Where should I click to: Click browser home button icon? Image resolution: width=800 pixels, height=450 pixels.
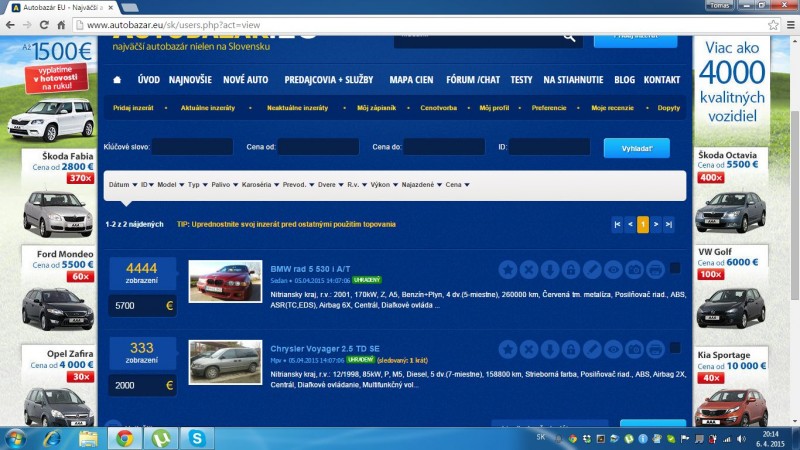point(61,24)
